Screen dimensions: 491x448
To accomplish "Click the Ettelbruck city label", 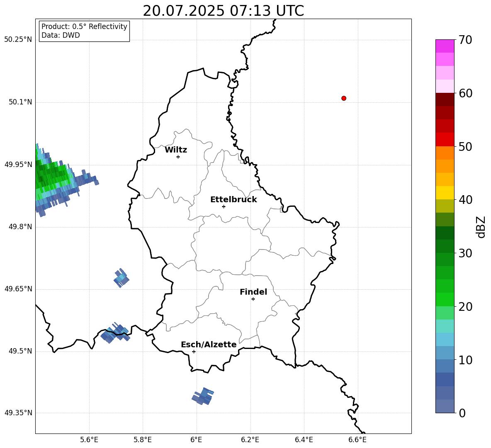I will [233, 200].
